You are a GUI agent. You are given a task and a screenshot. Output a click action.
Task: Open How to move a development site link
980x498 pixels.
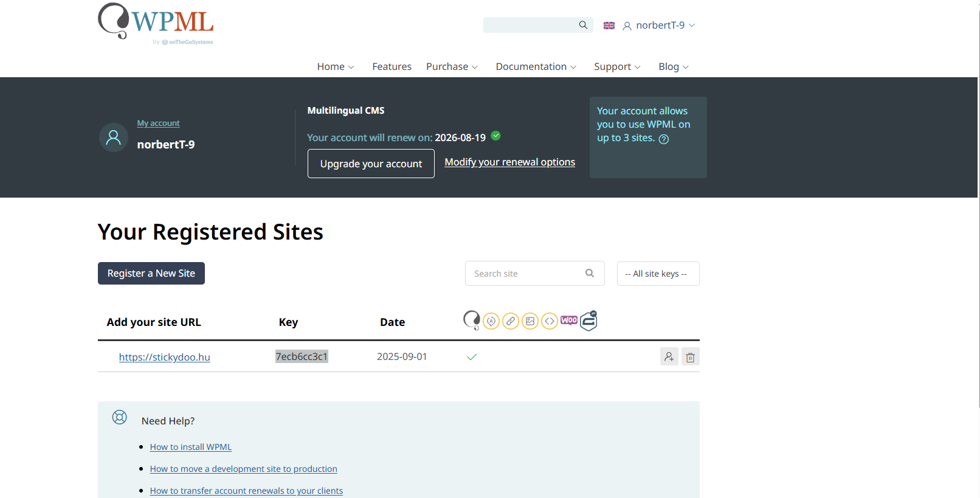click(x=244, y=469)
